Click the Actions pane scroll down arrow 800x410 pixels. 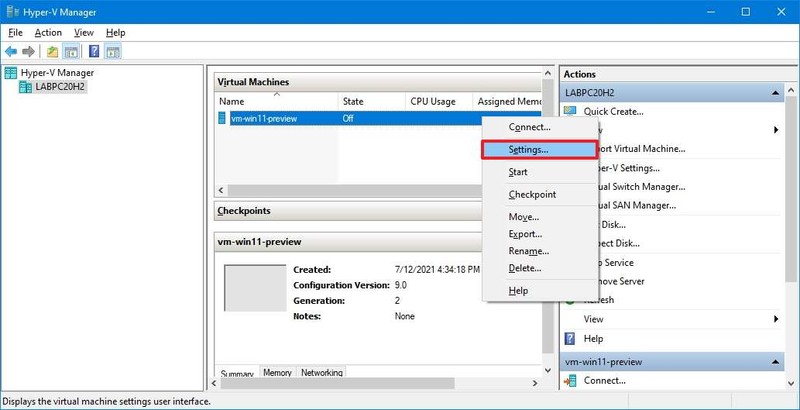tap(791, 383)
